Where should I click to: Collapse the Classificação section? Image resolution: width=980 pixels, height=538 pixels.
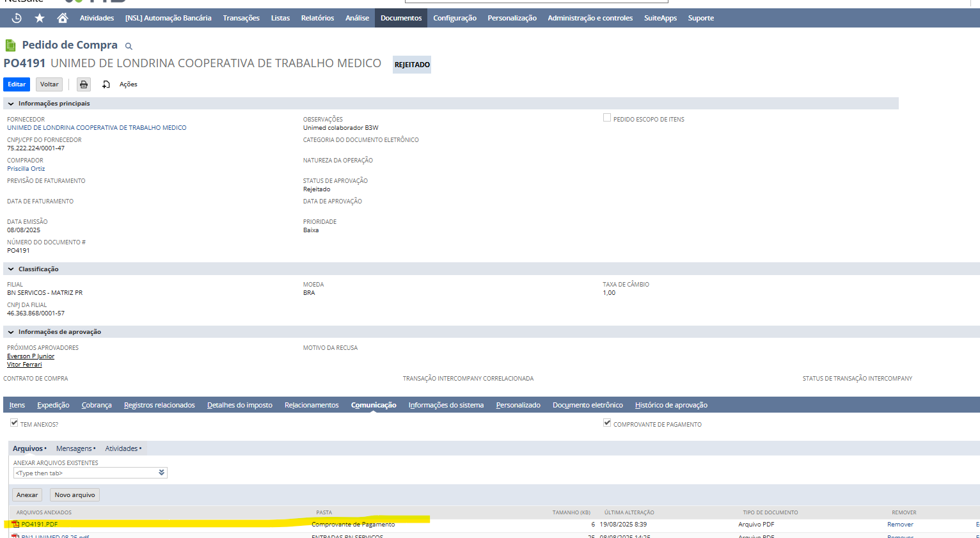pyautogui.click(x=11, y=269)
